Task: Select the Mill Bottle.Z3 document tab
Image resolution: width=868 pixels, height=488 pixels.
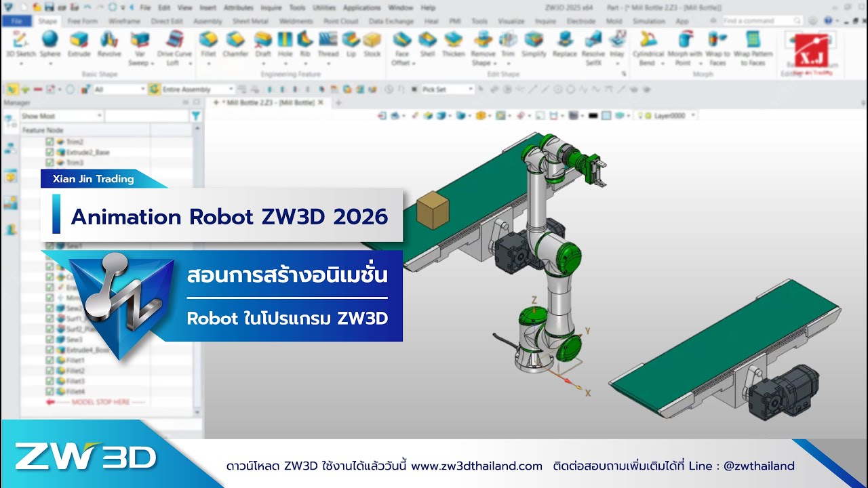Action: pos(269,102)
